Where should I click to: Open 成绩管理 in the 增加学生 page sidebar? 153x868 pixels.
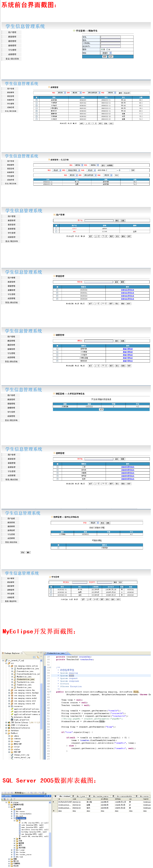12,54
